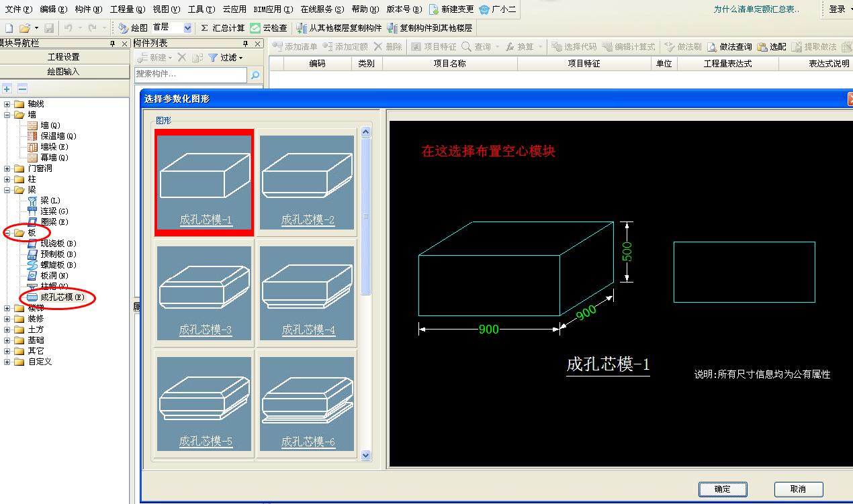Expand the 基础 folder
Viewport: 853px width, 504px height.
pos(7,340)
